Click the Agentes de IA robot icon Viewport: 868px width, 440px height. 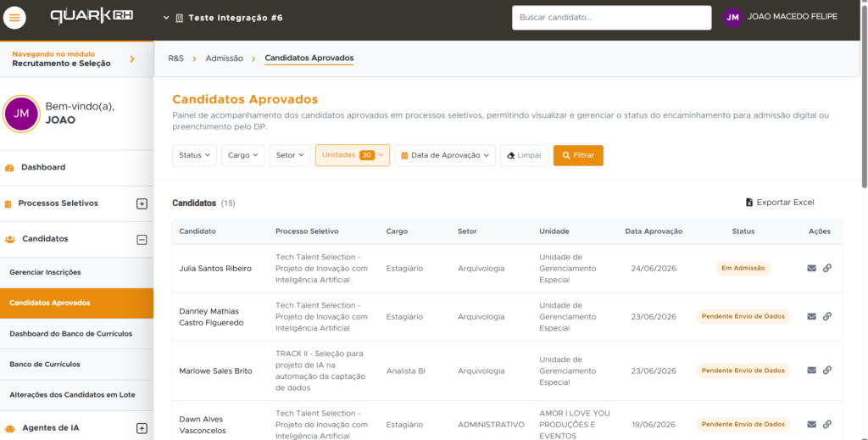pos(10,428)
